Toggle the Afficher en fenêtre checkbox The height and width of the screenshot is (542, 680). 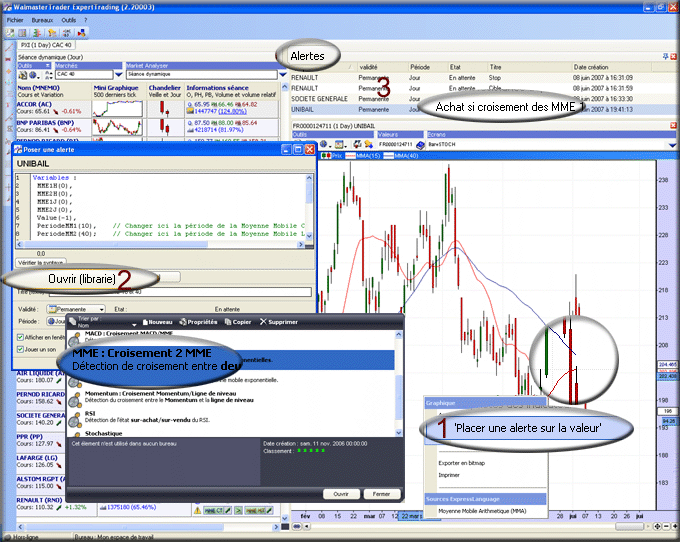(20, 337)
